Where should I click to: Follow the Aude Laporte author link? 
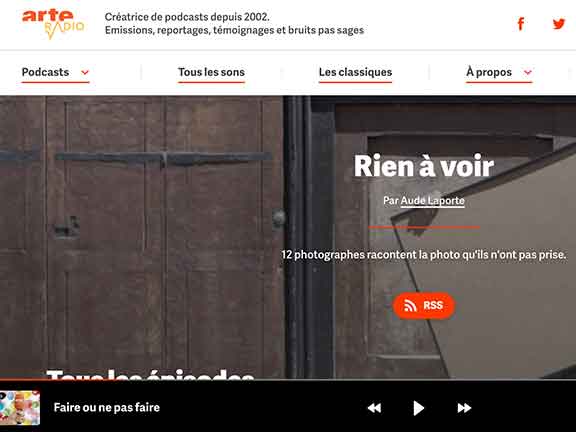click(432, 201)
